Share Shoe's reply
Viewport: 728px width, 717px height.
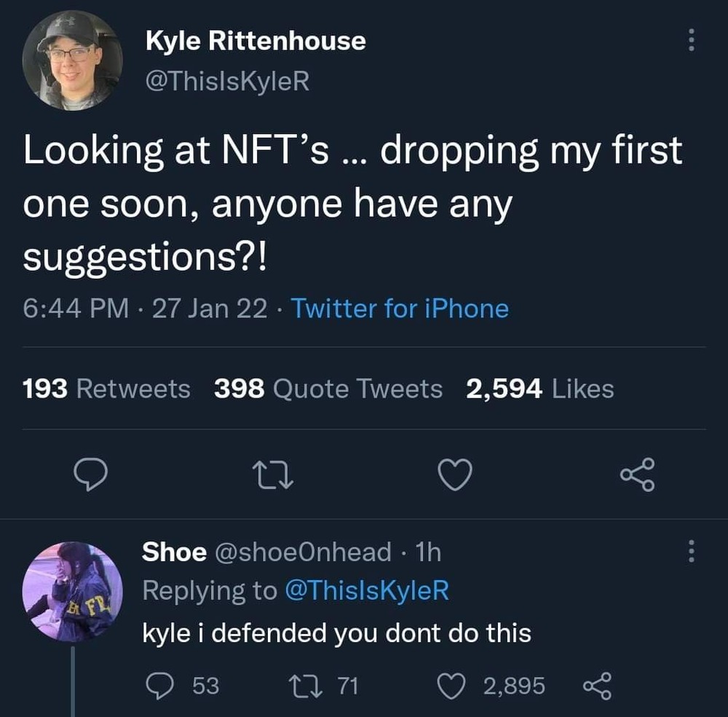tap(598, 686)
